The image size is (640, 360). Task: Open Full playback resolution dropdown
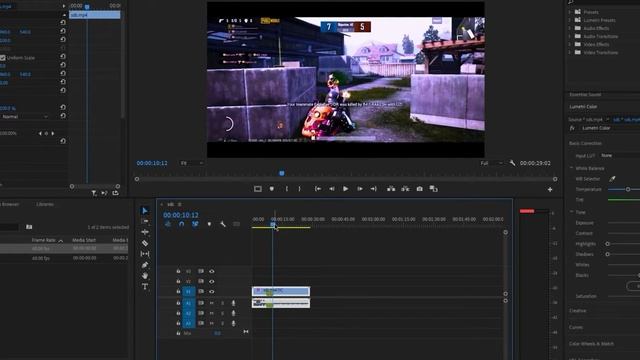(x=491, y=163)
